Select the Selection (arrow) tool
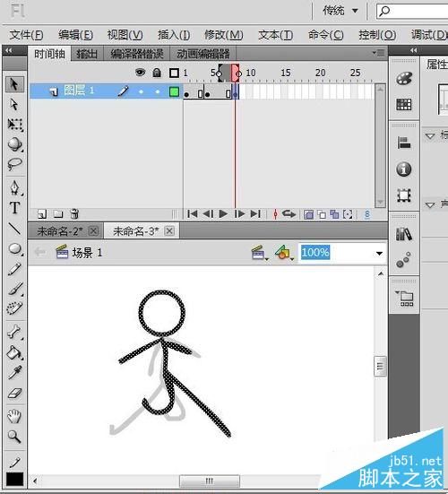Viewport: 448px width, 494px height. [14, 84]
